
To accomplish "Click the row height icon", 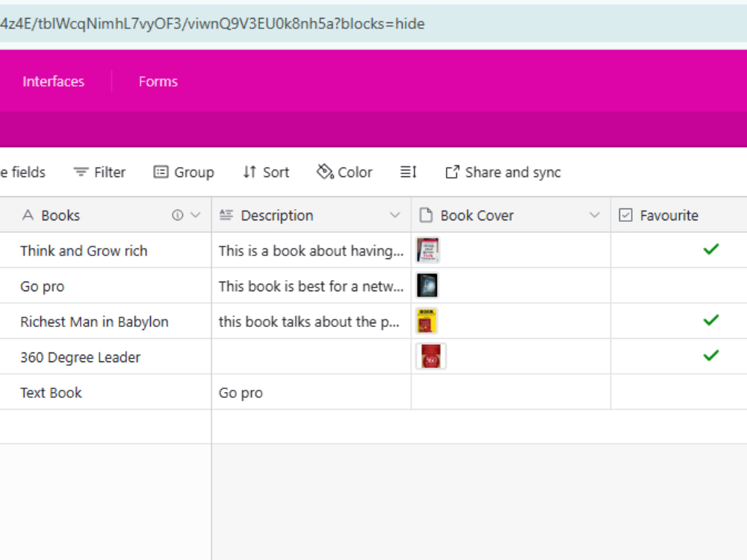I will click(409, 172).
